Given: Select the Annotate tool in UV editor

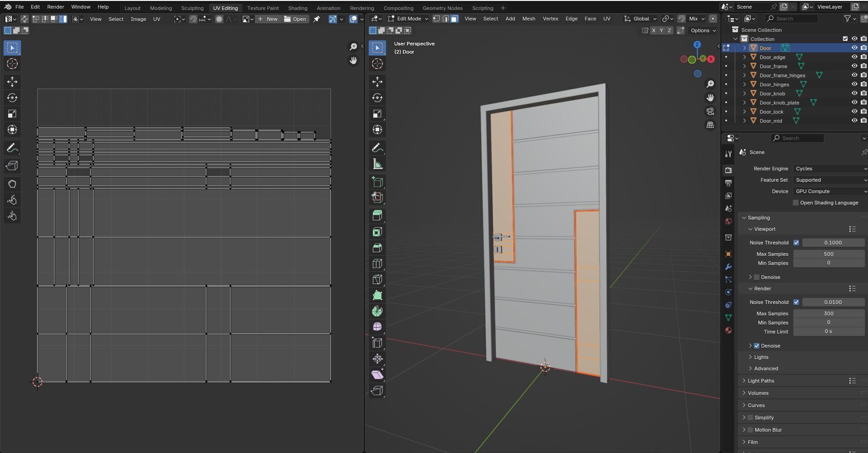Looking at the screenshot, I should click(12, 148).
